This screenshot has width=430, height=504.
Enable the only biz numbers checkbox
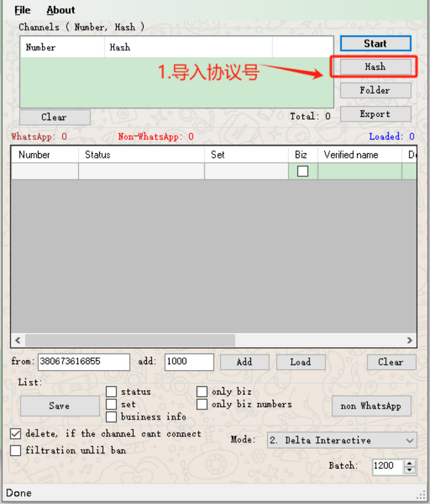(202, 405)
